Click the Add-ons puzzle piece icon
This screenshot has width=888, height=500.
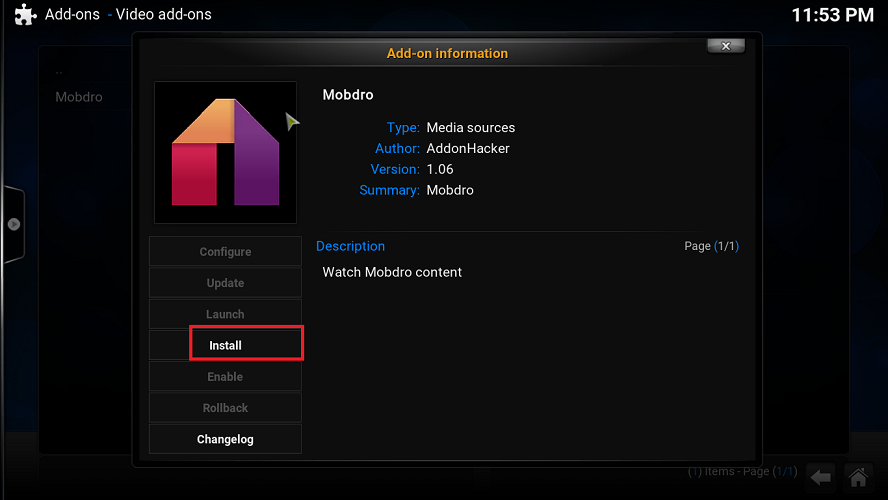25,15
